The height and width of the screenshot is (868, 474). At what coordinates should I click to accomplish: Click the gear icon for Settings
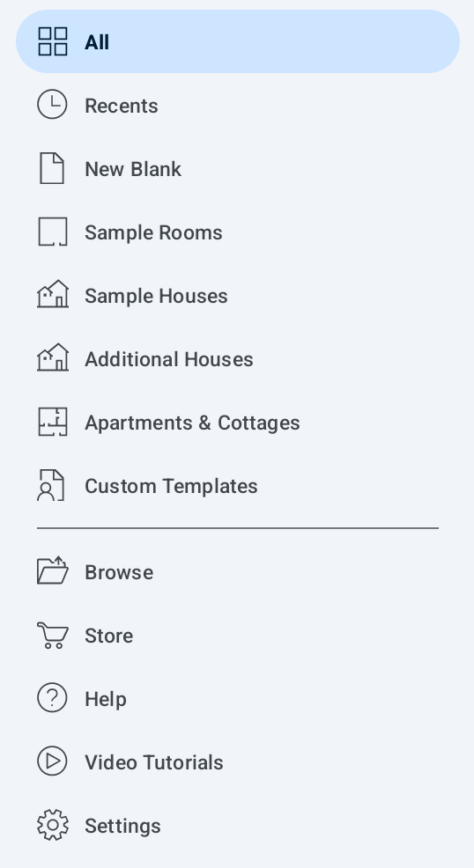click(53, 825)
